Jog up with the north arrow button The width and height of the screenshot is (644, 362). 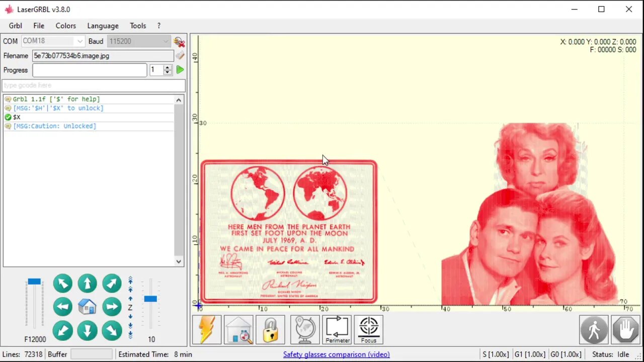click(87, 284)
